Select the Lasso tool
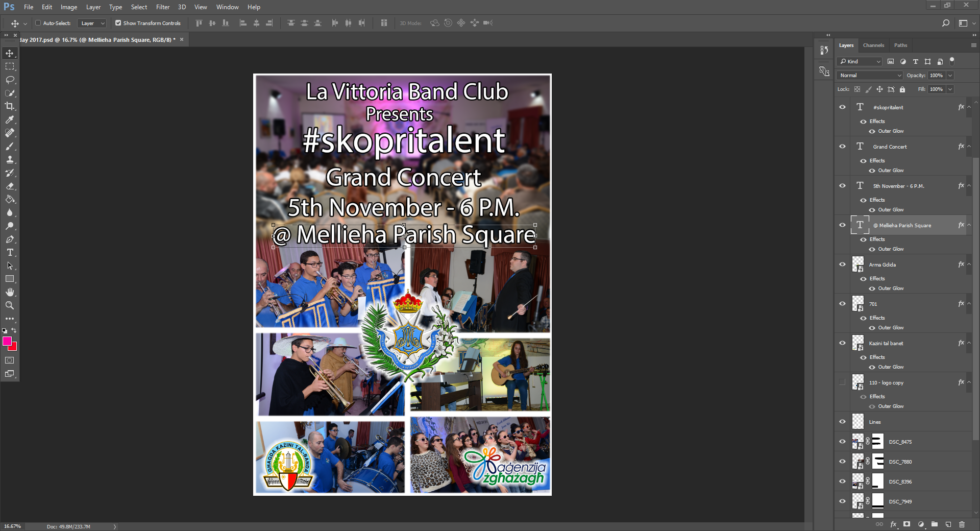980x531 pixels. tap(10, 80)
